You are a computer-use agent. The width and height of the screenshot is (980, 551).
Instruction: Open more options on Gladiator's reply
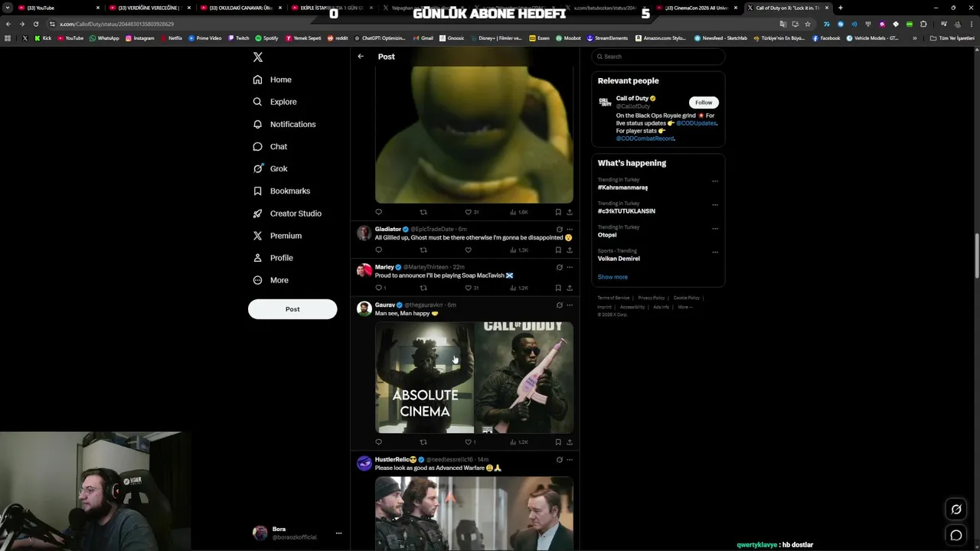pyautogui.click(x=570, y=230)
